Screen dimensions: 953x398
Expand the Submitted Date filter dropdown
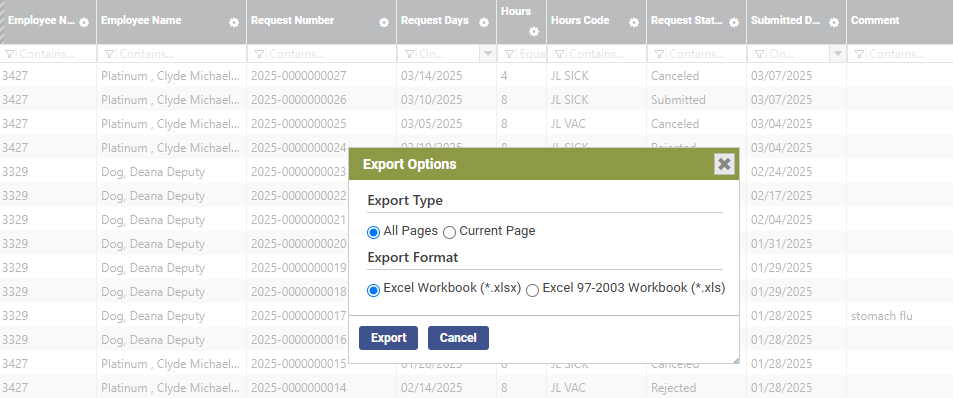tap(838, 53)
